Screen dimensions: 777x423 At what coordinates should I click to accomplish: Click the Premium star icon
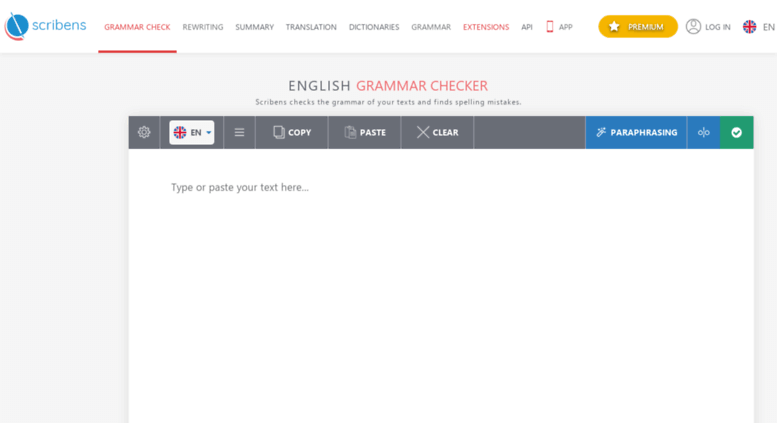pos(614,26)
